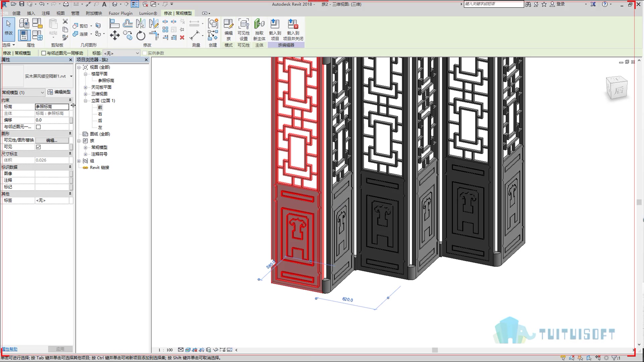Click the Edit Type button

59,92
